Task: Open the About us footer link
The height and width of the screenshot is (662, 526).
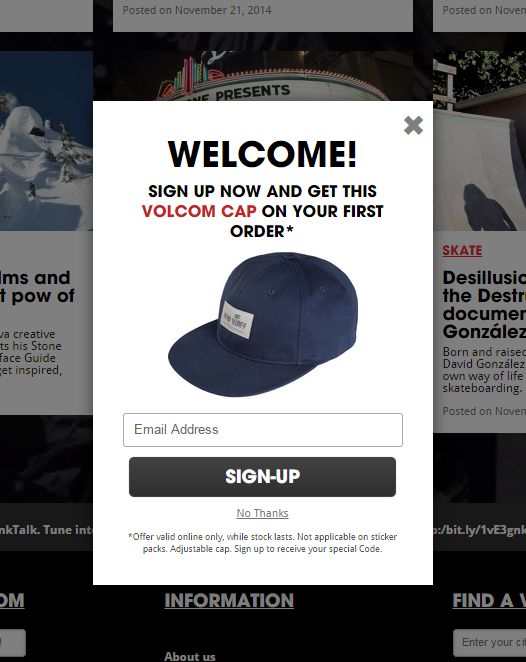Action: point(190,657)
